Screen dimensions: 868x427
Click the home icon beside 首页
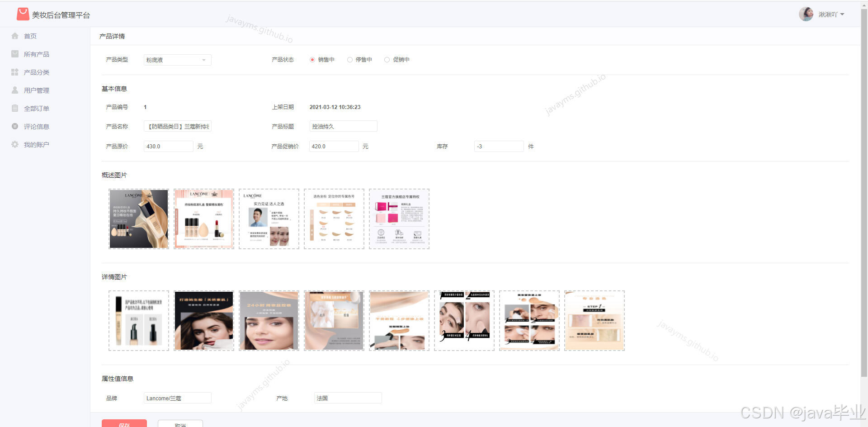[15, 36]
